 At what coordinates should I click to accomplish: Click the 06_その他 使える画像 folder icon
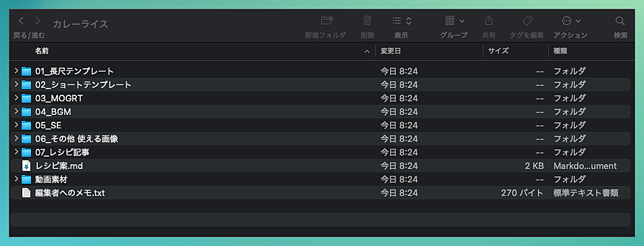pos(26,139)
